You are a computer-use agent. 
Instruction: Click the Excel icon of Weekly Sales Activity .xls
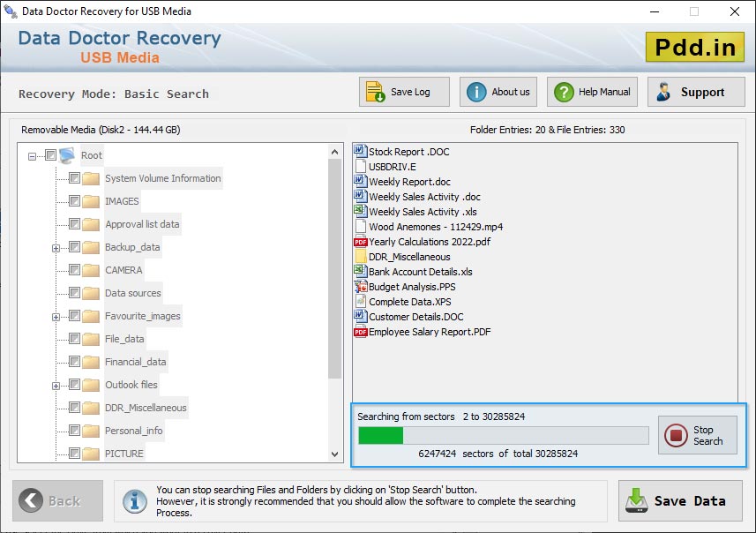click(x=360, y=211)
